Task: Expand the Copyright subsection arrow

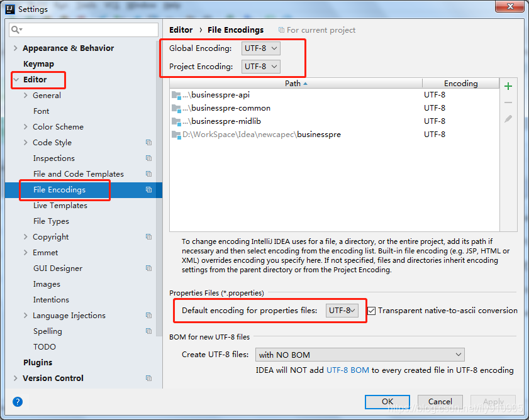Action: pos(26,236)
